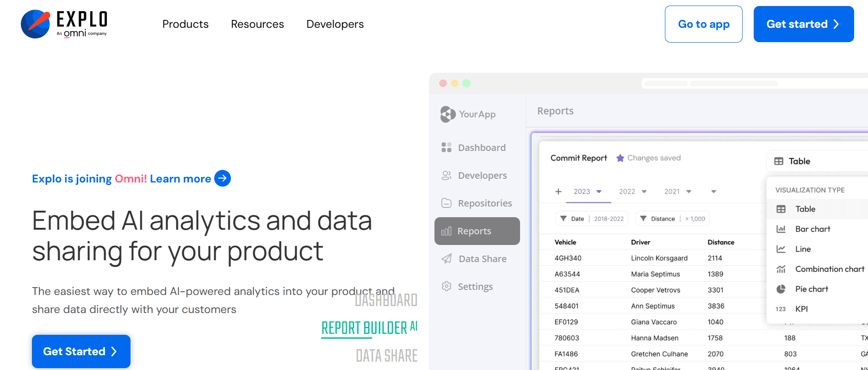Click the Go to app button
The width and height of the screenshot is (868, 370).
704,24
